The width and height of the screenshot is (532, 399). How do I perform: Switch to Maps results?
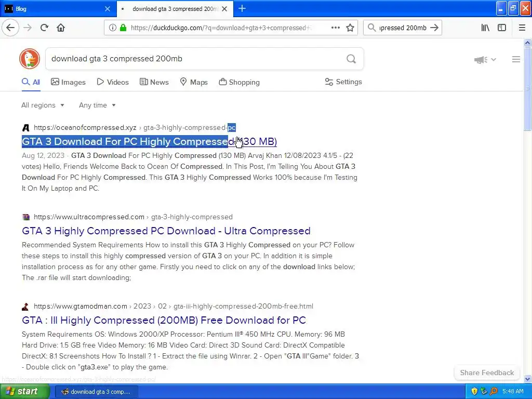(194, 82)
